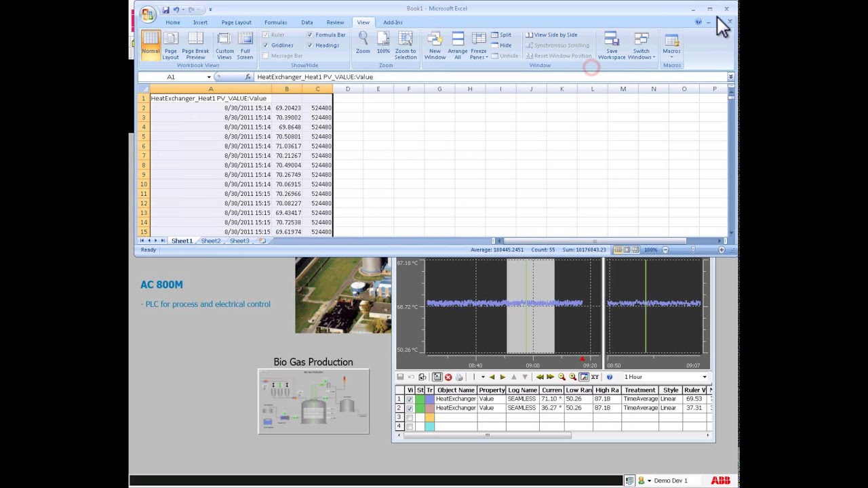Hide the current window via the Hide button
This screenshot has height=488, width=868.
501,45
